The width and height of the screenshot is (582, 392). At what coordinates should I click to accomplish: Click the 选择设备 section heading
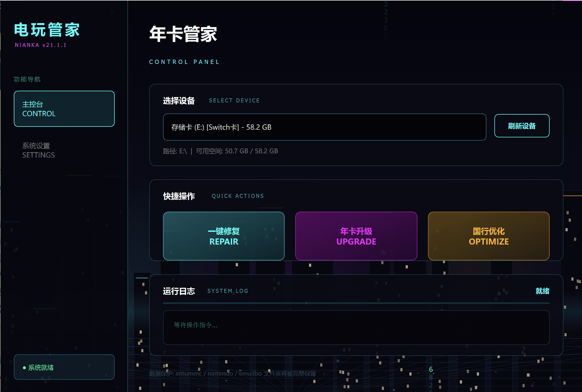[179, 101]
